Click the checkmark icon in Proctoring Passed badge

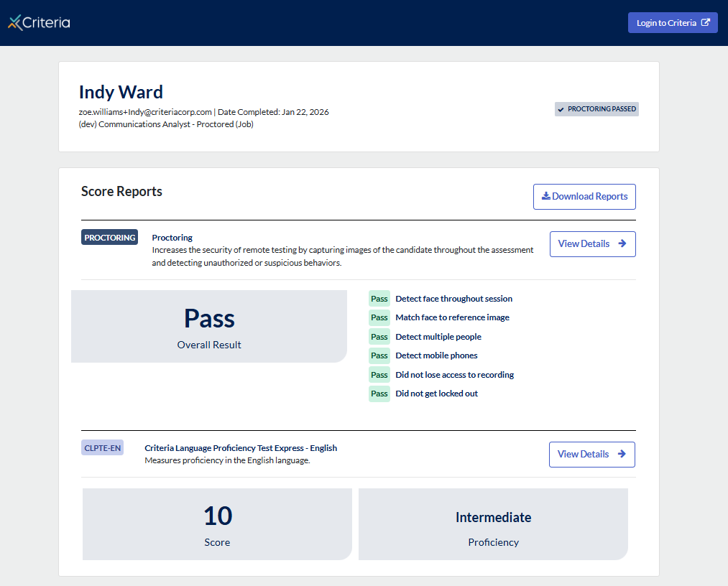[561, 109]
